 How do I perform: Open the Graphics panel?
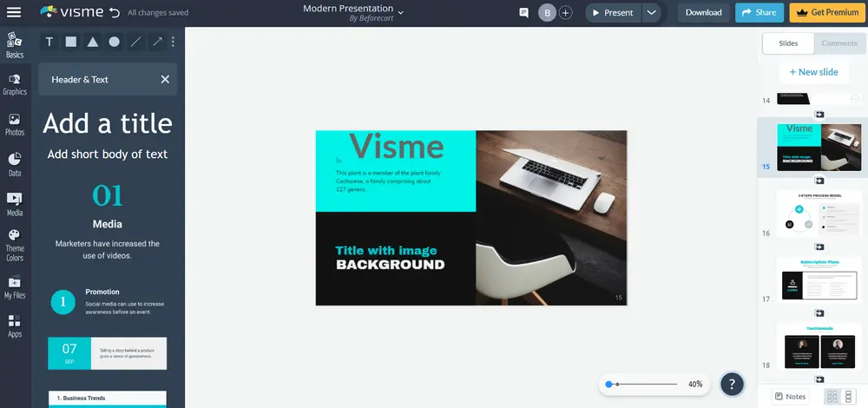pos(15,85)
